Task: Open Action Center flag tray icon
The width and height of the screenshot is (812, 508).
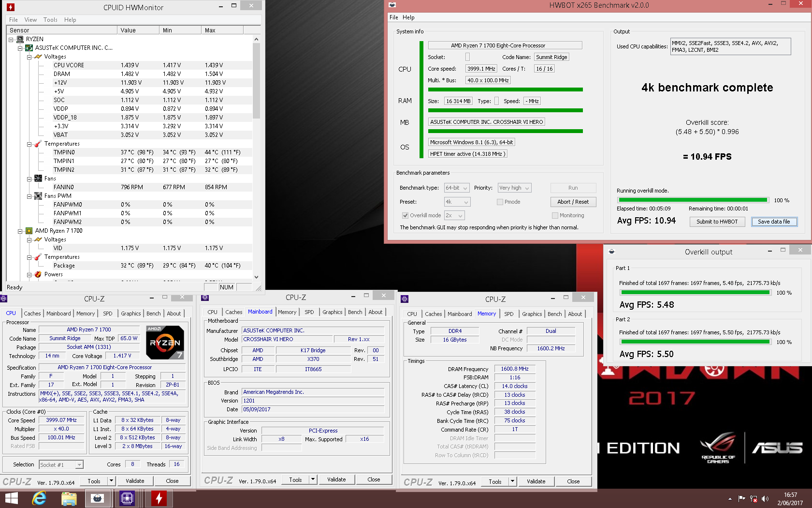Action: pyautogui.click(x=741, y=499)
